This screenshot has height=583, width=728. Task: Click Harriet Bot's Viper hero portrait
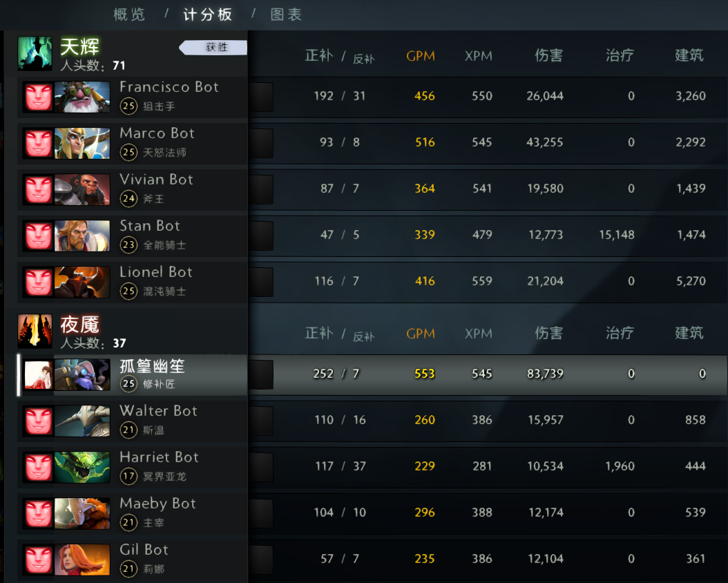(x=82, y=468)
